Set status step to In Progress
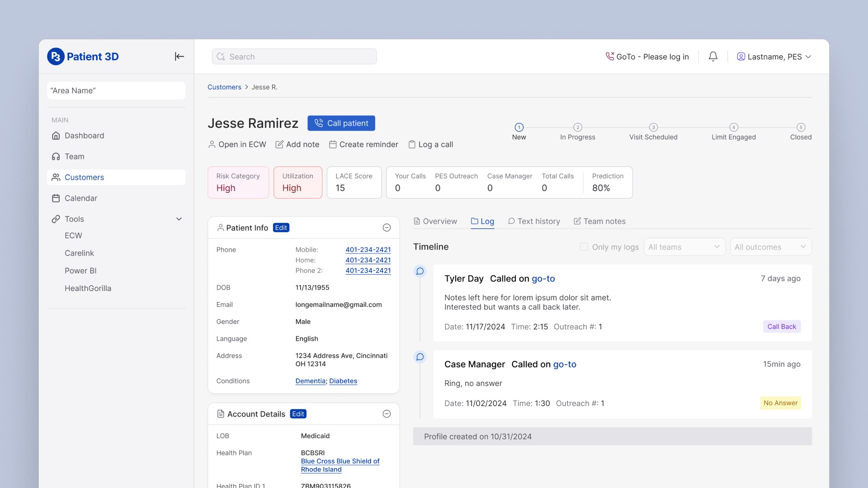 pos(577,131)
